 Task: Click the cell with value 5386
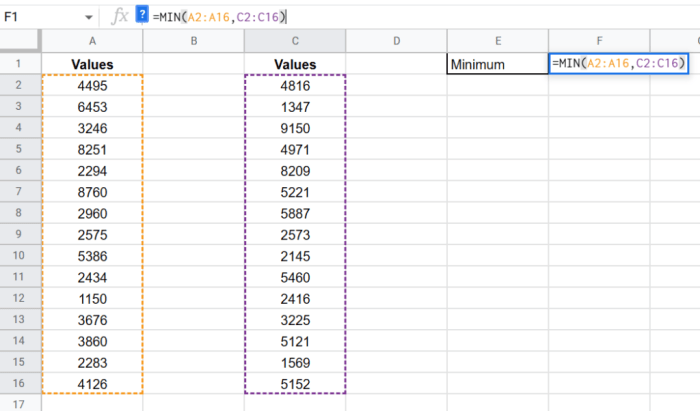92,256
